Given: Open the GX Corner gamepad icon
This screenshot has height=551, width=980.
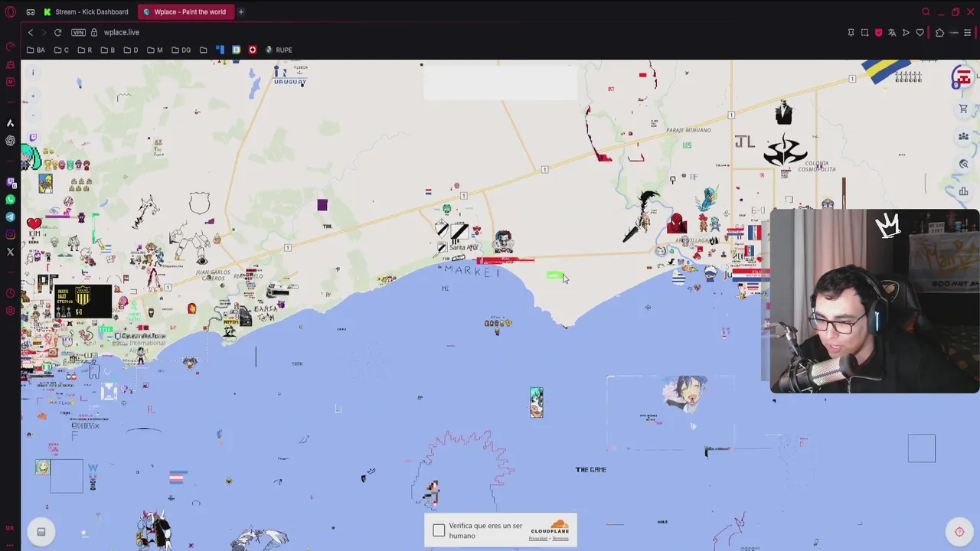Looking at the screenshot, I should click(31, 11).
